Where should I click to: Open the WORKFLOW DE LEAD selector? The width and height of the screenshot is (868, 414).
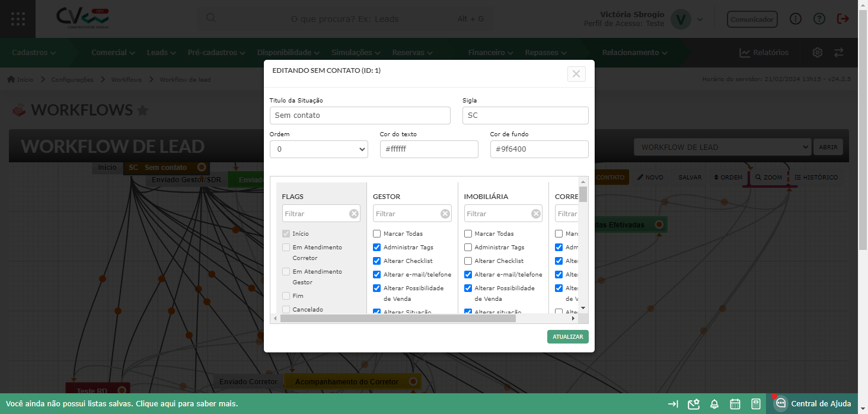coord(722,147)
